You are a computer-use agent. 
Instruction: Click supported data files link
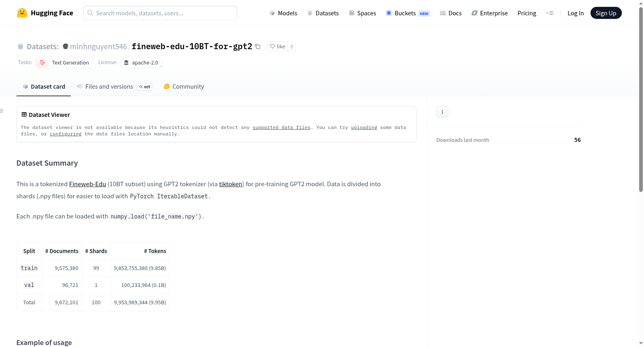point(281,127)
